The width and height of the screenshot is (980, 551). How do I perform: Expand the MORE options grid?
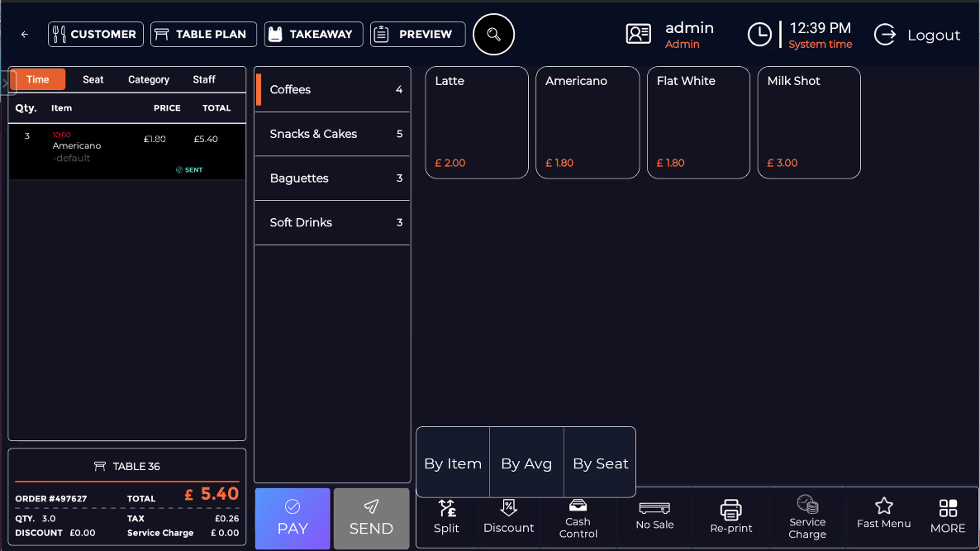point(948,517)
